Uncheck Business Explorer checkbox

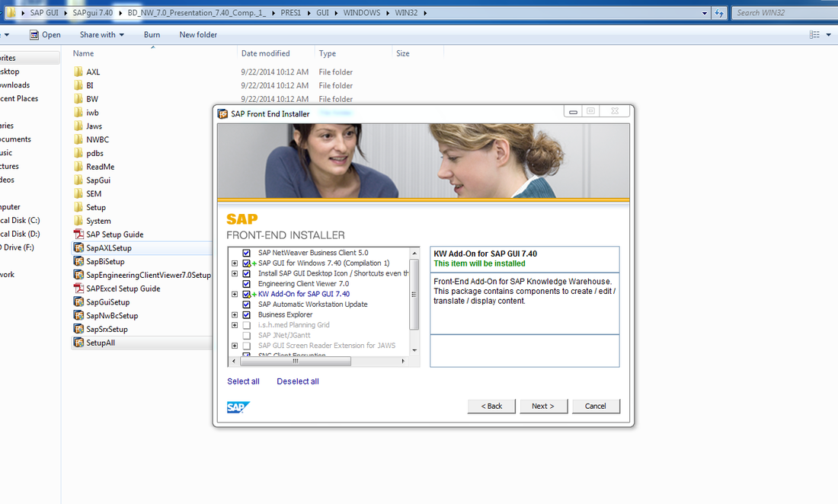pyautogui.click(x=246, y=315)
